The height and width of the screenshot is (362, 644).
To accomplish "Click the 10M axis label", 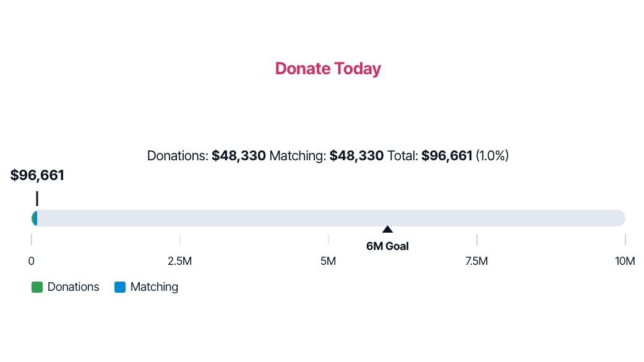I will pyautogui.click(x=625, y=261).
